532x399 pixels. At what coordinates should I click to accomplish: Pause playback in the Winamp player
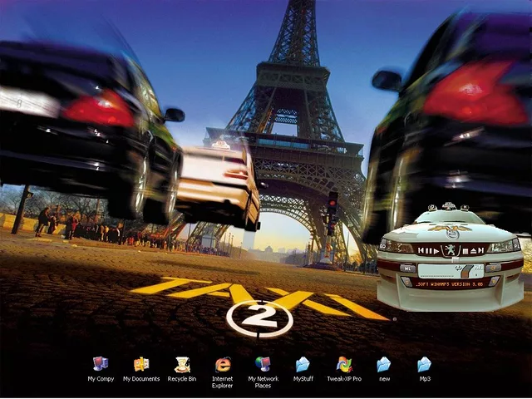click(428, 249)
